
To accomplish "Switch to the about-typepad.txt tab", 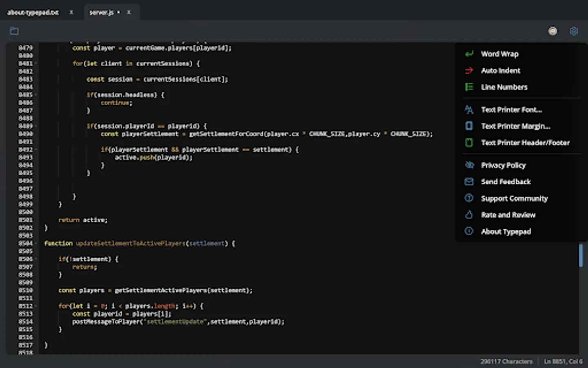I will point(33,12).
